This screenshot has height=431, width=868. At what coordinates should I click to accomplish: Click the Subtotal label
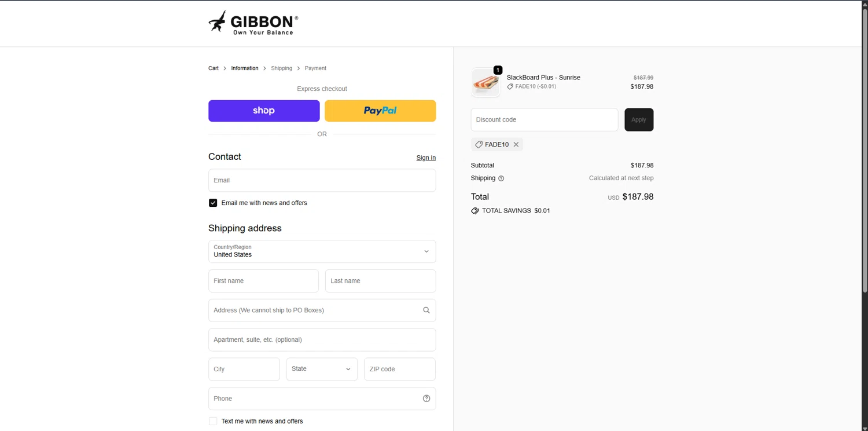click(x=483, y=166)
